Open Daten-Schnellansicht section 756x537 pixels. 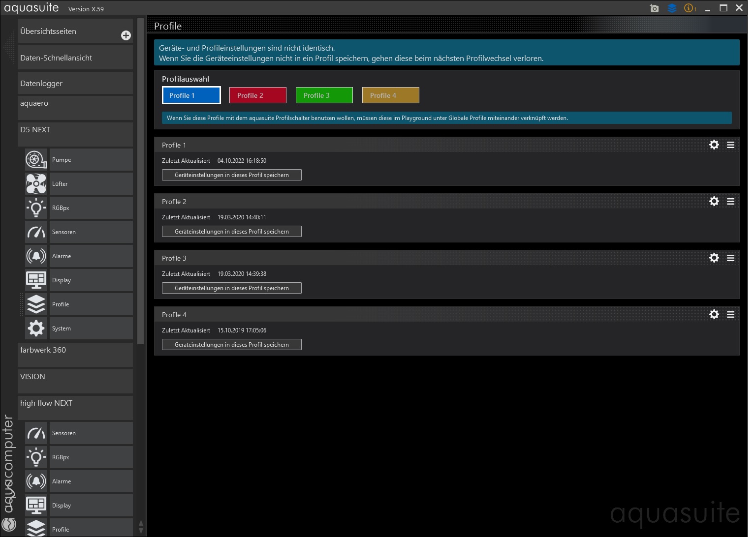[x=75, y=58]
